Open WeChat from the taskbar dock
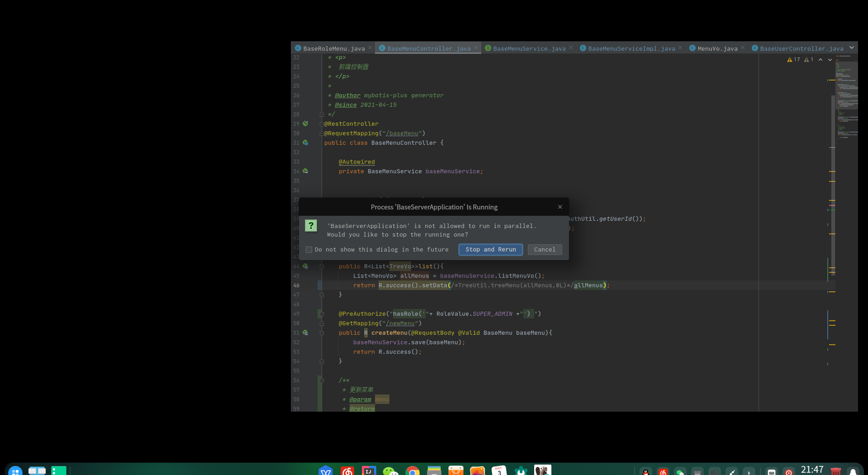 [390, 471]
